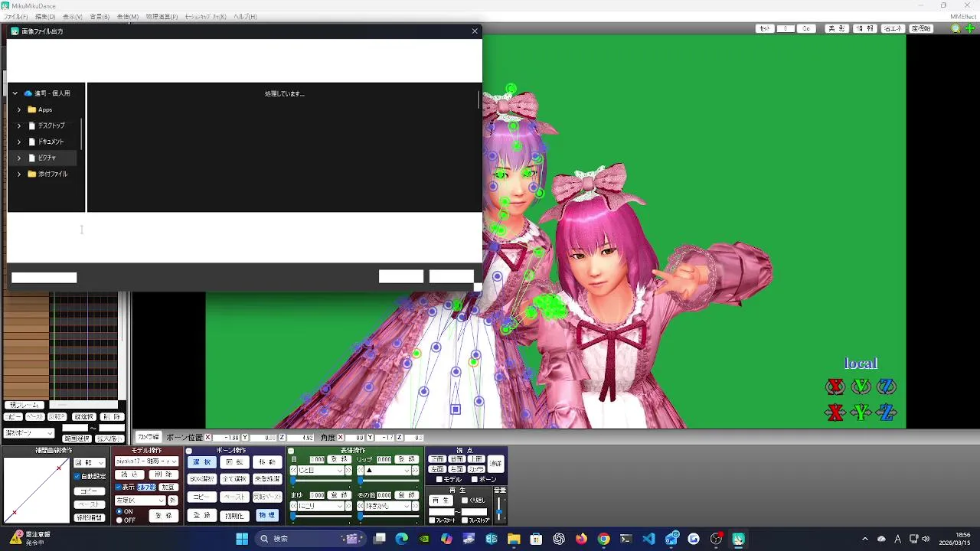980x551 pixels.
Task: Open the 表示(V) menu
Action: tap(73, 16)
